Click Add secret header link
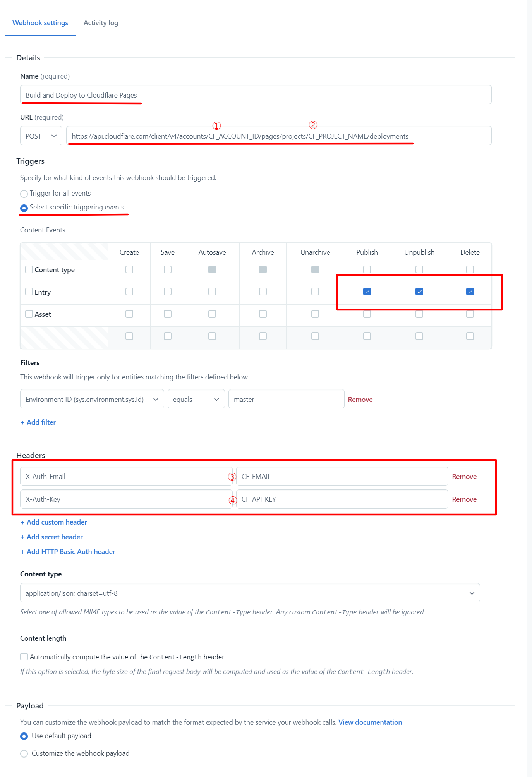The image size is (532, 777). click(51, 537)
